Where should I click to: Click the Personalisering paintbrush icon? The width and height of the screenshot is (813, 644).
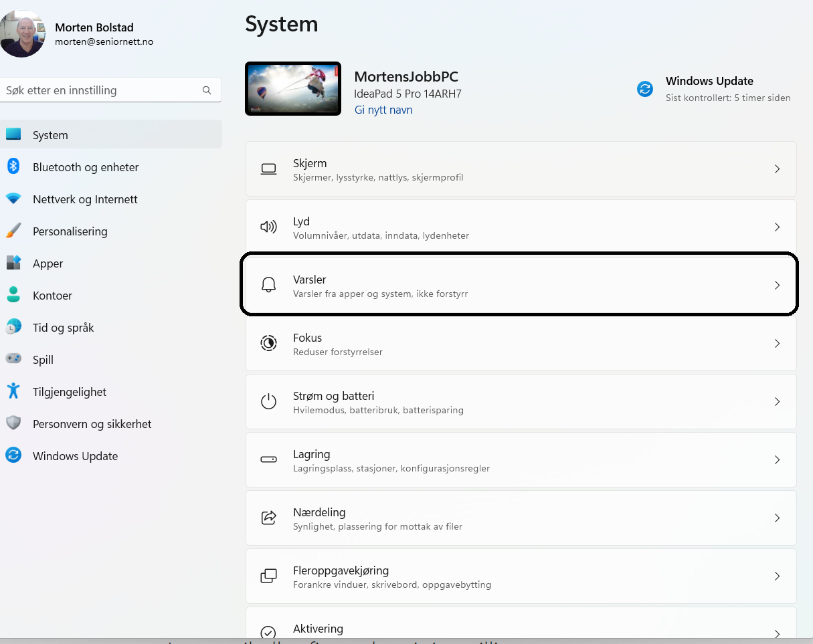point(13,231)
